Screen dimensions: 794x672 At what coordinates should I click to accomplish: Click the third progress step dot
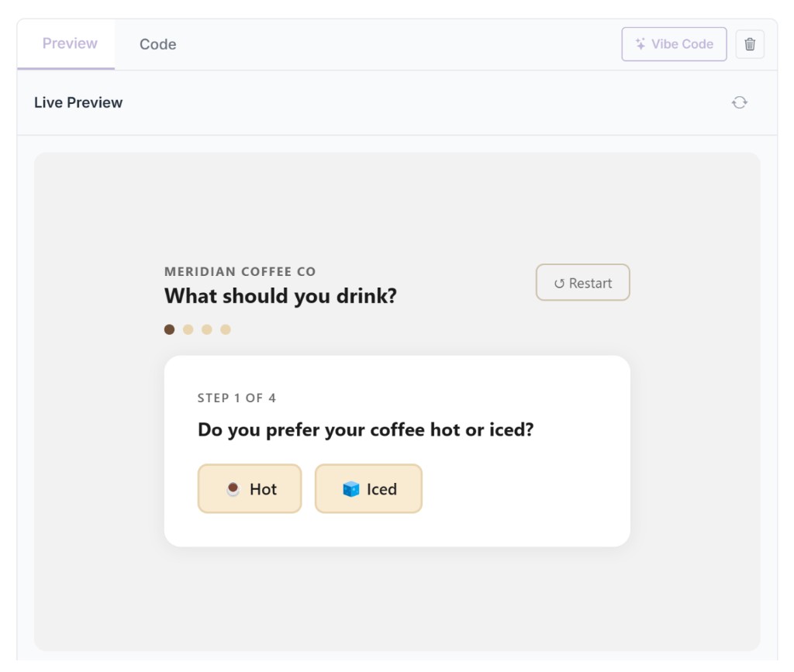coord(207,329)
